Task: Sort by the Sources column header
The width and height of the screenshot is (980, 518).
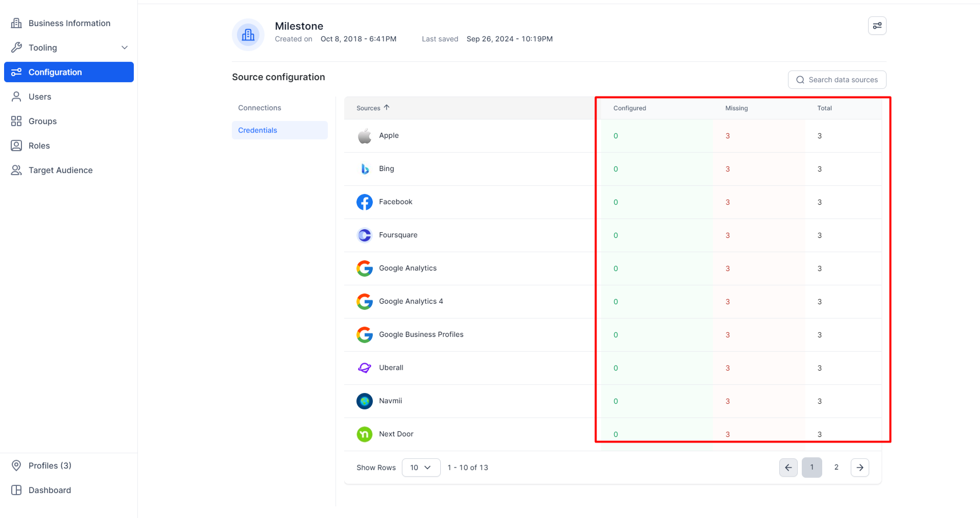Action: [x=368, y=108]
